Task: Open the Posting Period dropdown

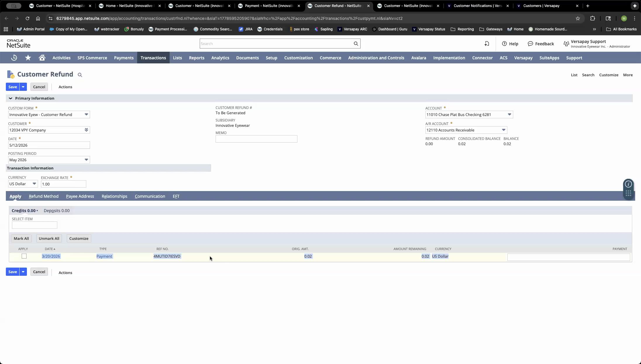Action: [86, 160]
